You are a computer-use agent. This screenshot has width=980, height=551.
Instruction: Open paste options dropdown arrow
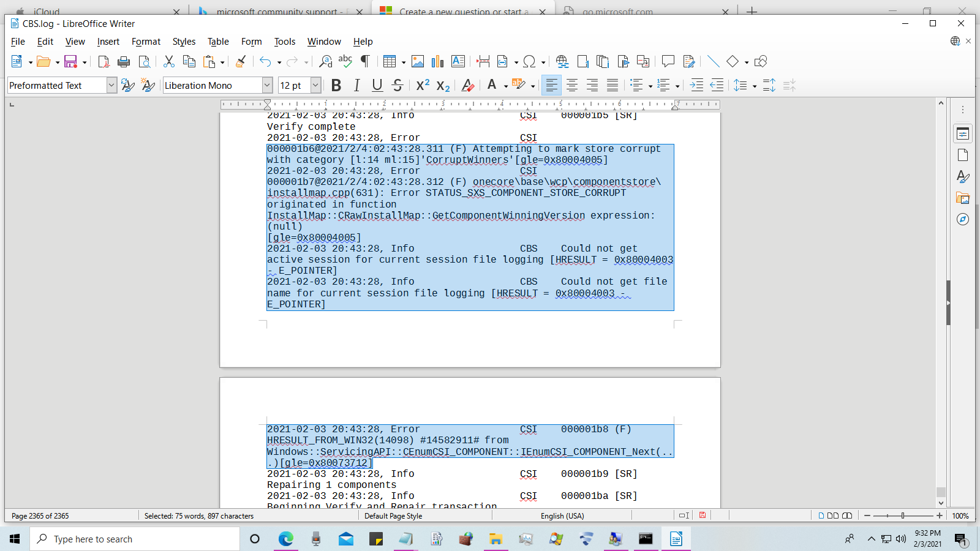click(222, 62)
